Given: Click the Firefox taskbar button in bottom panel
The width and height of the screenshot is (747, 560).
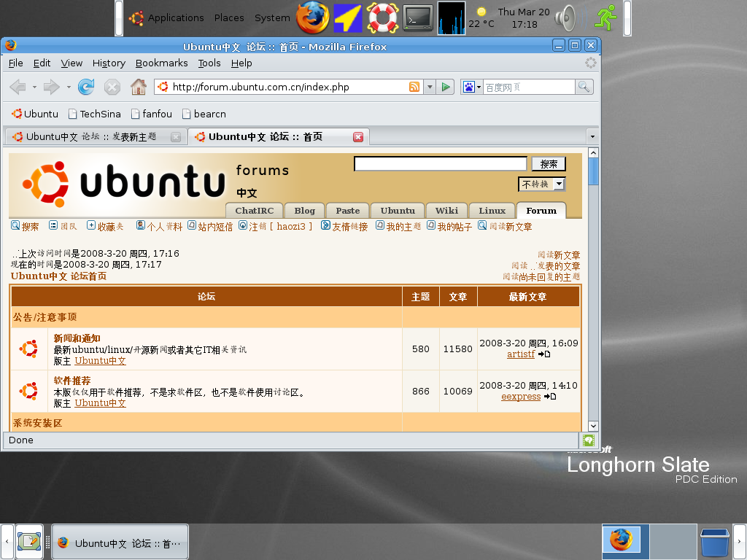Looking at the screenshot, I should coord(120,542).
